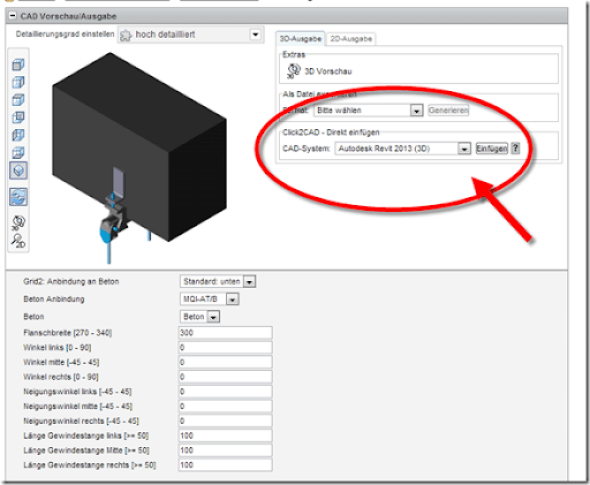Click the Generieren button
This screenshot has width=590, height=485.
(x=448, y=110)
